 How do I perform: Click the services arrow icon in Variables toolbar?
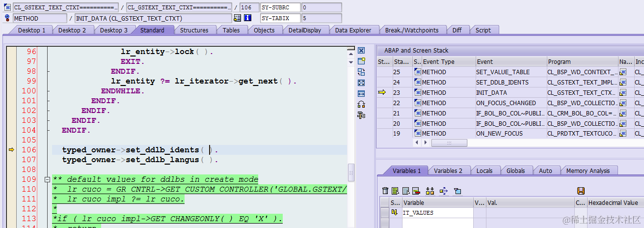(444, 191)
